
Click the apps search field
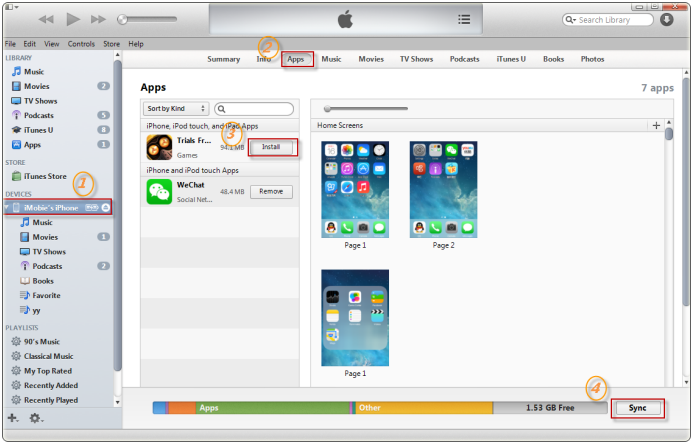pos(254,109)
